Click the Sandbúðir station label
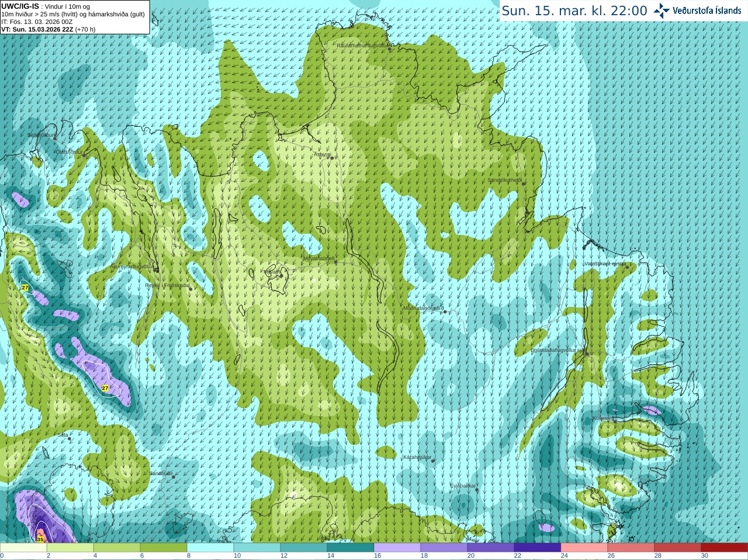Image resolution: width=748 pixels, height=560 pixels. [160, 473]
